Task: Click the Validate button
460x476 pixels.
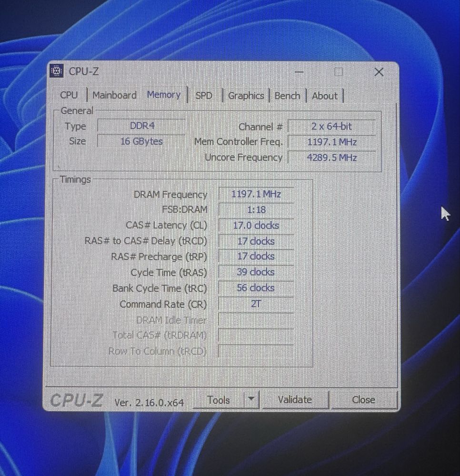Action: coord(295,399)
